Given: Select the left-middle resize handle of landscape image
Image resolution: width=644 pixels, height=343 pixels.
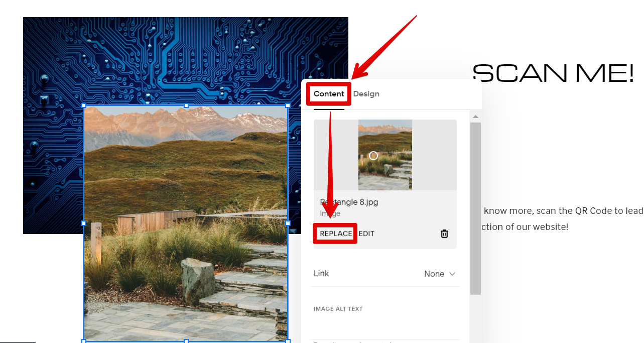Looking at the screenshot, I should pos(84,223).
